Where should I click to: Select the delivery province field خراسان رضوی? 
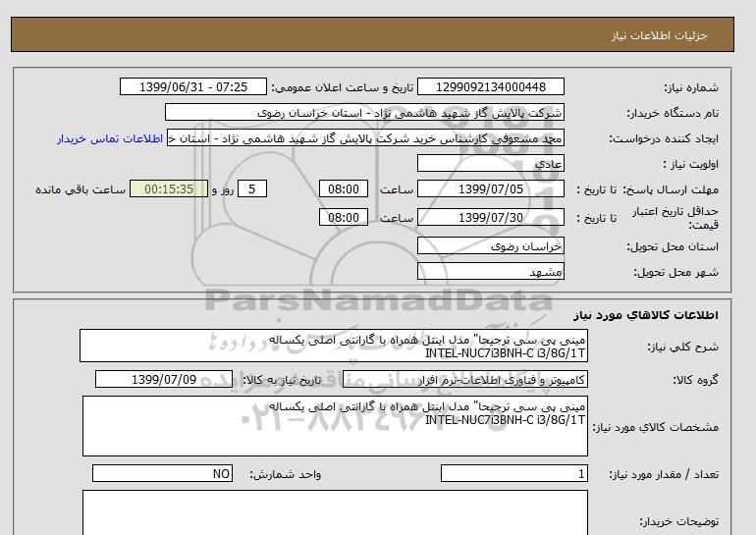coord(491,246)
